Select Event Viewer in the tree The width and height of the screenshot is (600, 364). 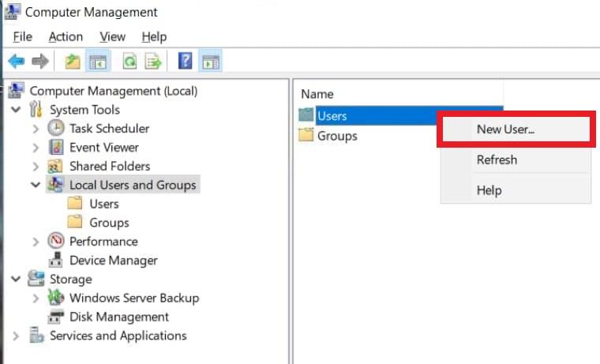click(x=103, y=148)
